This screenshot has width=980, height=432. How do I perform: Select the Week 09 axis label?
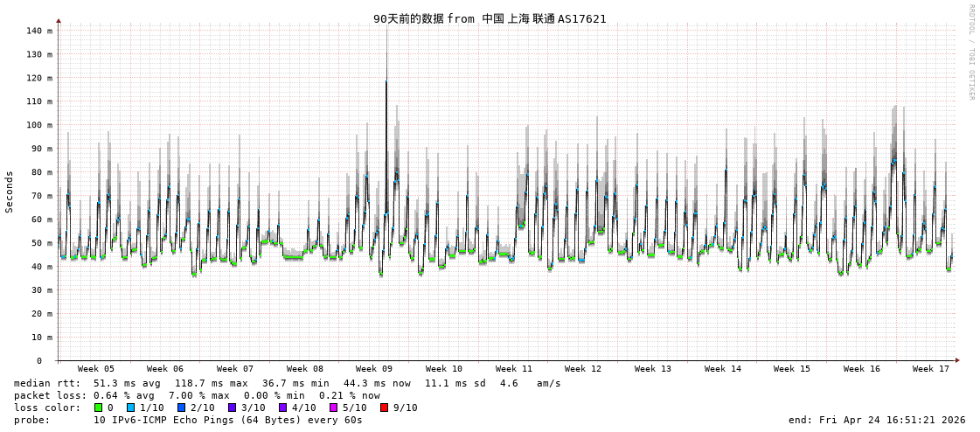point(374,369)
